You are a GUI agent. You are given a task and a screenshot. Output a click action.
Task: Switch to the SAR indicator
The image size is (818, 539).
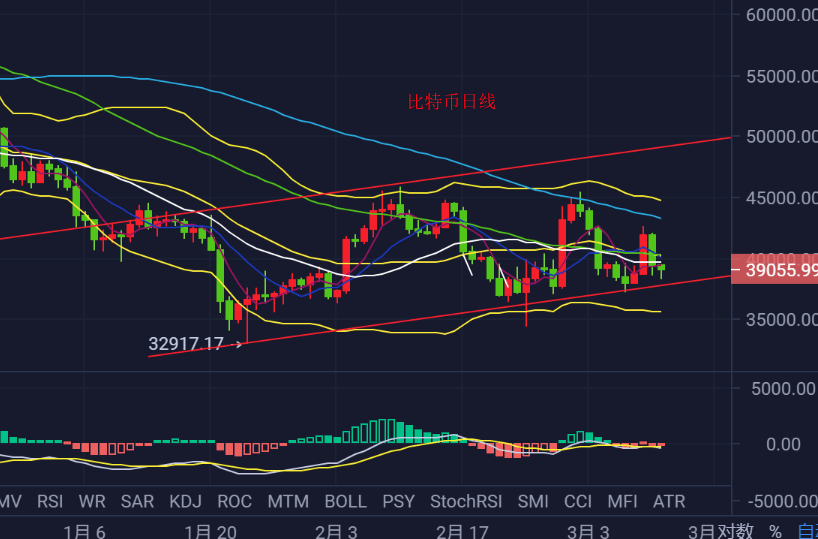click(137, 501)
